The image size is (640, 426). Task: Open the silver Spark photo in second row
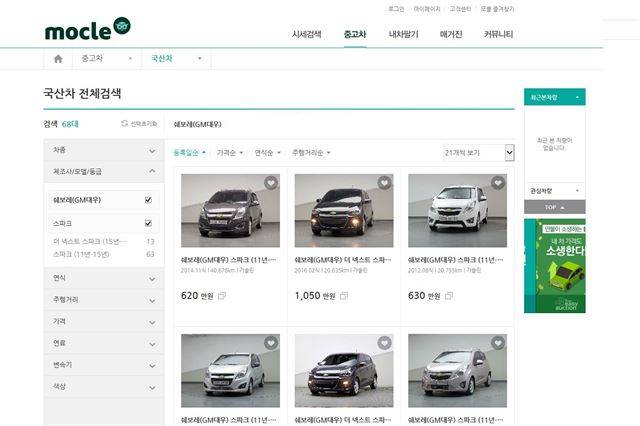pos(230,371)
